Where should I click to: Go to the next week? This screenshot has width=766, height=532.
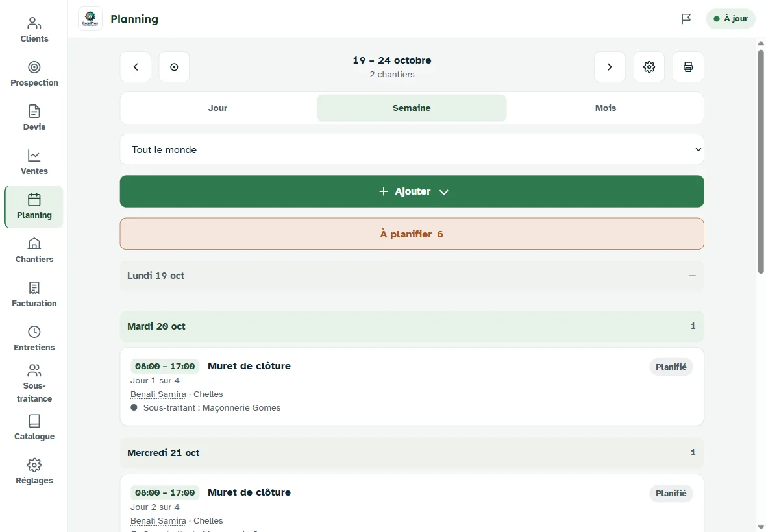coord(610,67)
